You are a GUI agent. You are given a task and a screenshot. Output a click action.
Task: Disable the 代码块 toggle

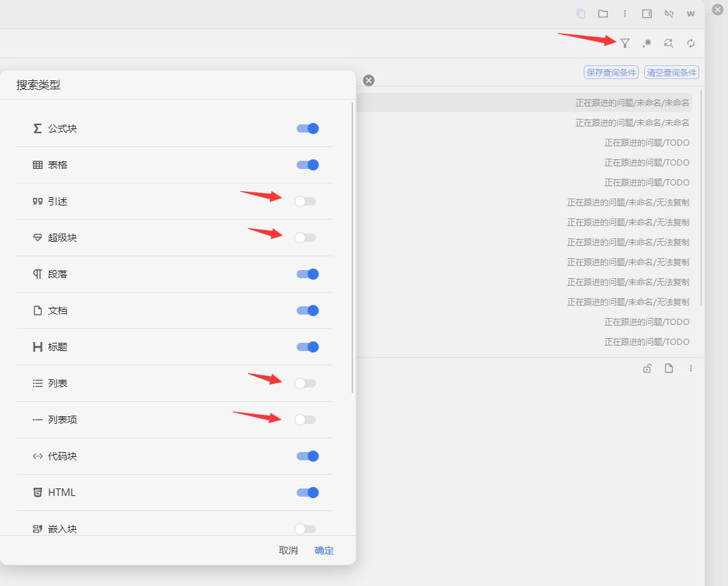click(x=308, y=456)
